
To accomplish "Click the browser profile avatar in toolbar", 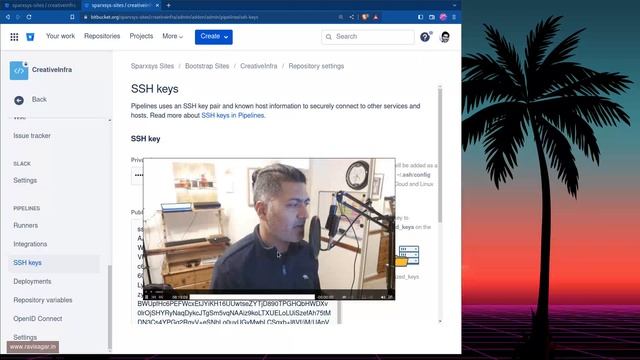I will [443, 17].
